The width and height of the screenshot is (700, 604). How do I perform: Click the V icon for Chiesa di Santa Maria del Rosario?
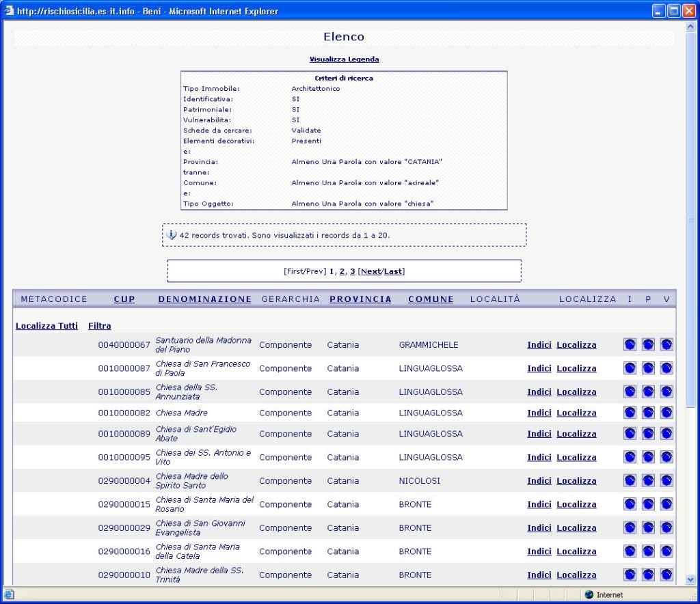point(667,504)
